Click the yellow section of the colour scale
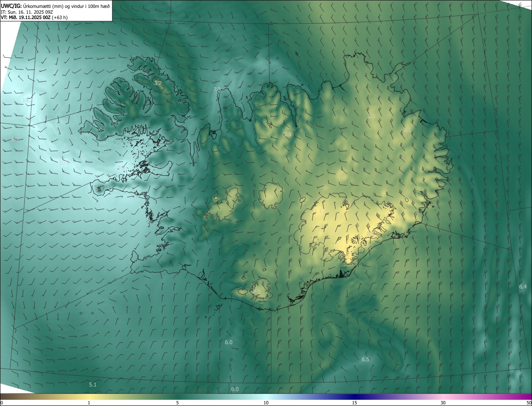 click(x=89, y=397)
